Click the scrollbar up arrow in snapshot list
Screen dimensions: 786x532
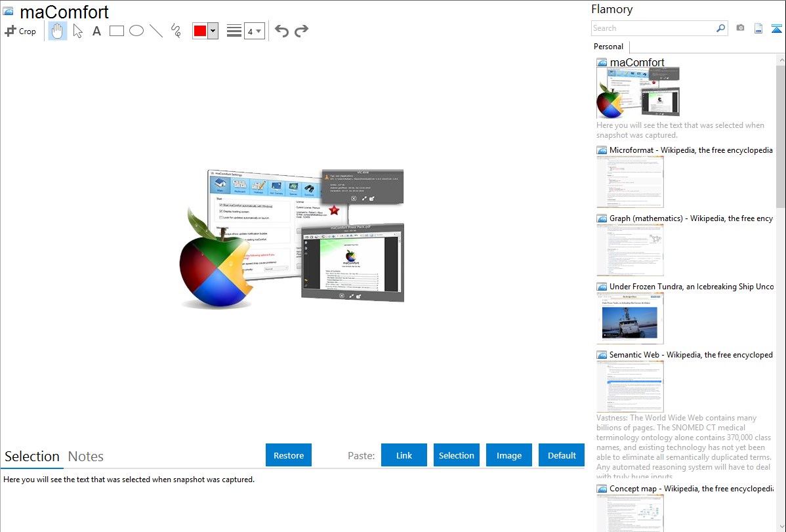(781, 60)
